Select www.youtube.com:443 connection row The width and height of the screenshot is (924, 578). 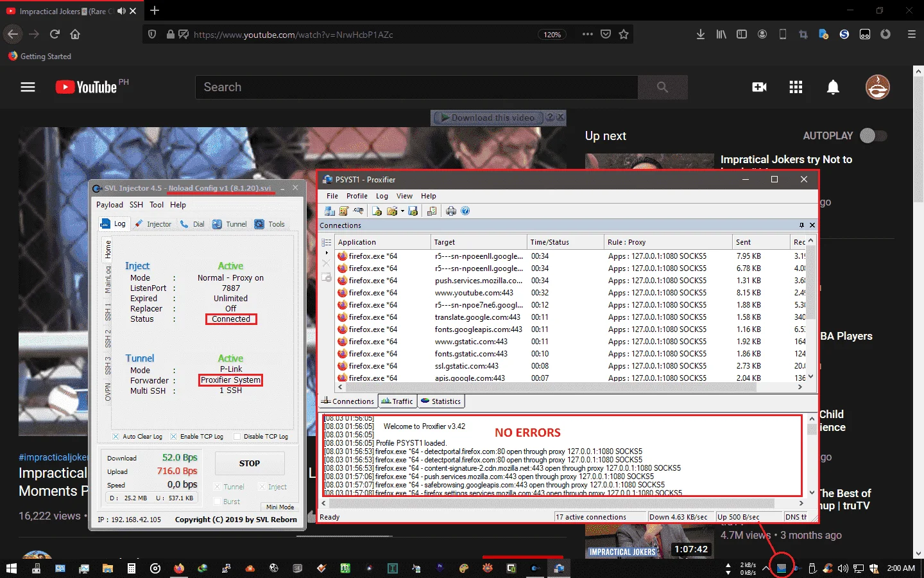tap(570, 293)
